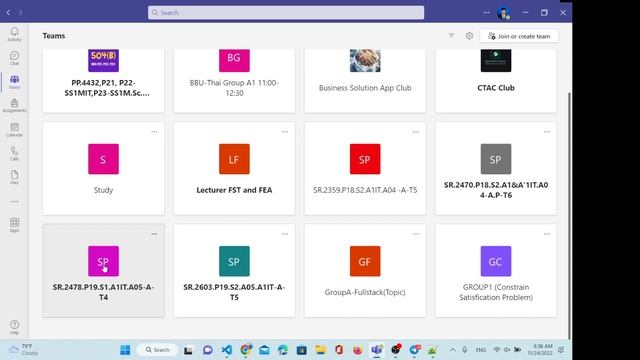Open File Explorer from taskbar

pos(320,350)
